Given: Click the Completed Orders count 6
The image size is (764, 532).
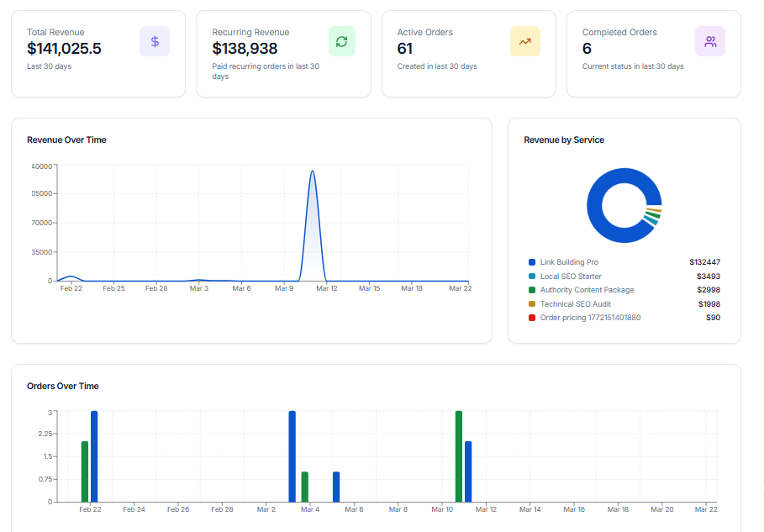Looking at the screenshot, I should [587, 49].
